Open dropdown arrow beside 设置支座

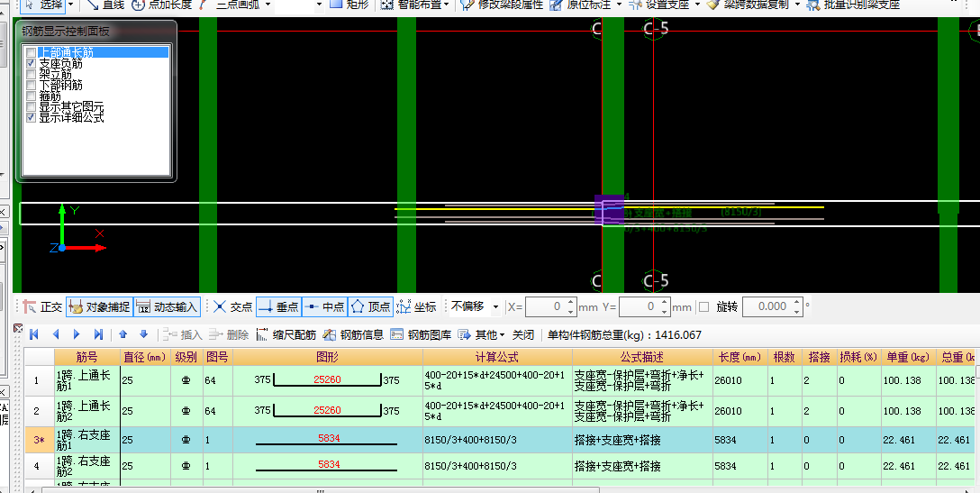click(x=697, y=5)
